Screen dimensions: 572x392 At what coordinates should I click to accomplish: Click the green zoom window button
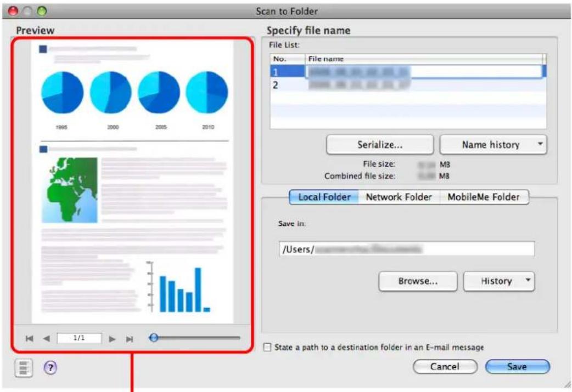click(x=42, y=12)
